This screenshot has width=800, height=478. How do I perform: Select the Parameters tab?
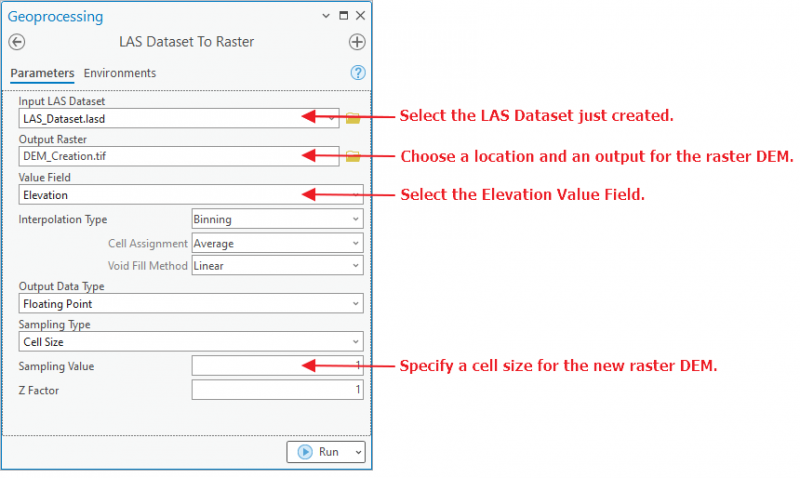42,73
